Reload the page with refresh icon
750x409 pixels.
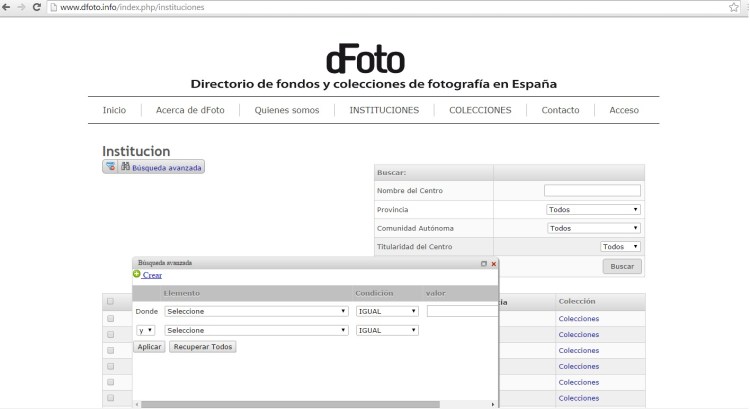(36, 7)
